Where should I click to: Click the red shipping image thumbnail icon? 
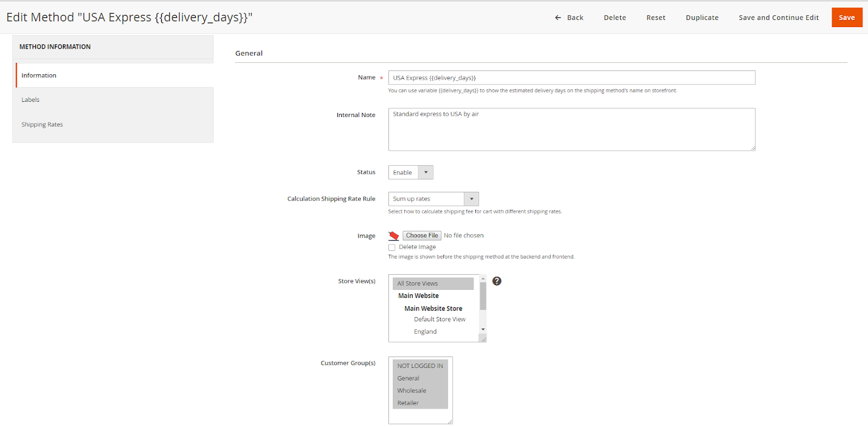click(394, 236)
